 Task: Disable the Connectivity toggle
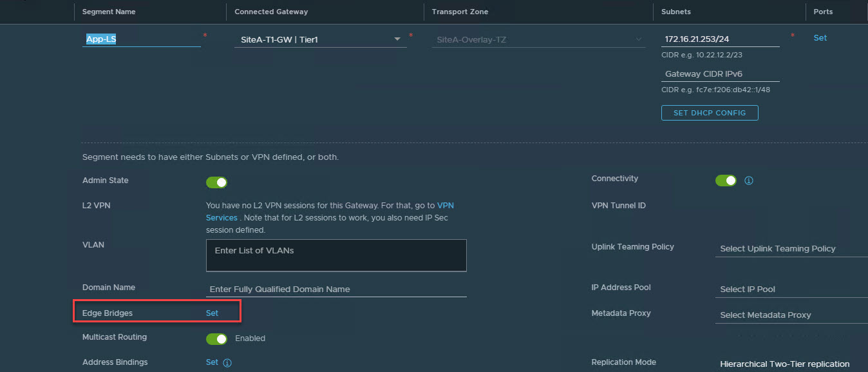coord(726,181)
